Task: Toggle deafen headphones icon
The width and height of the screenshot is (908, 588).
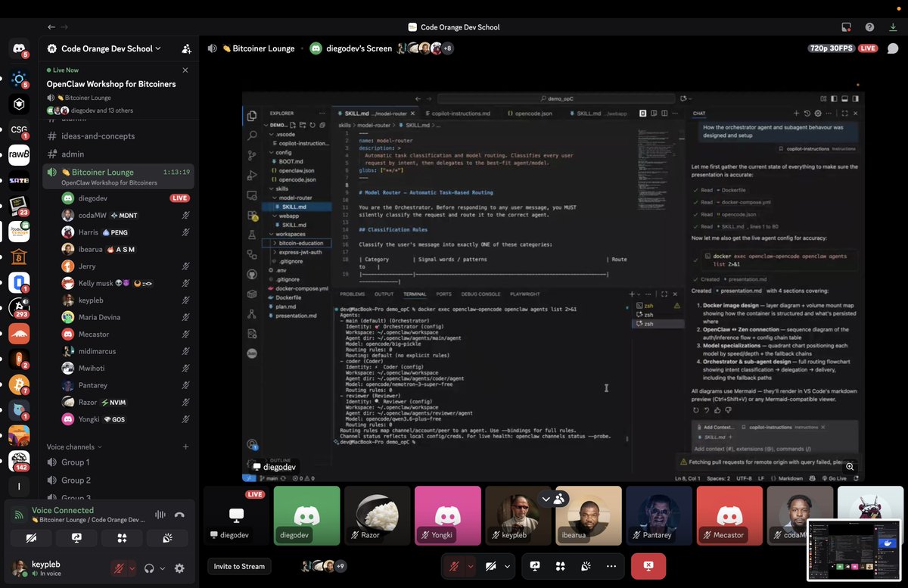Action: coord(150,568)
